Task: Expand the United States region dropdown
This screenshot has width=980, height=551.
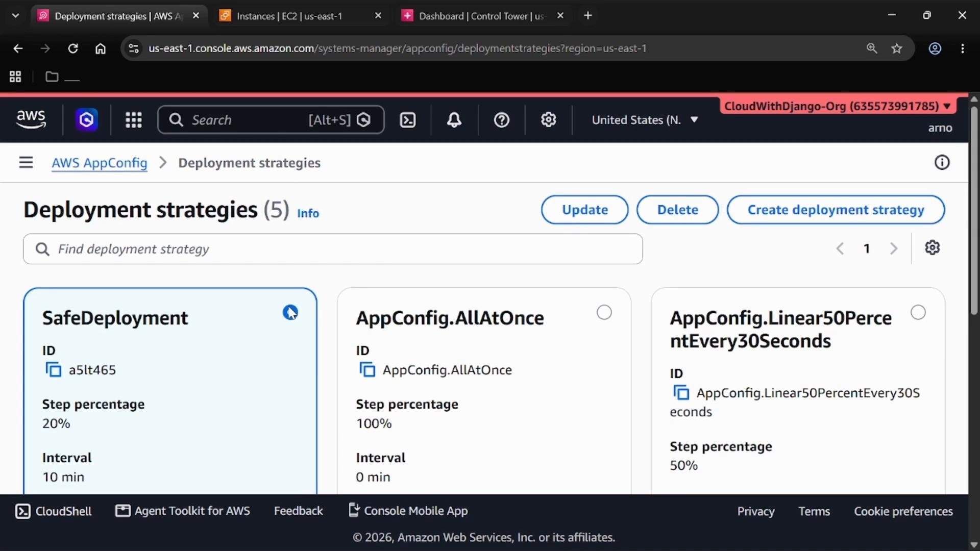Action: coord(645,120)
